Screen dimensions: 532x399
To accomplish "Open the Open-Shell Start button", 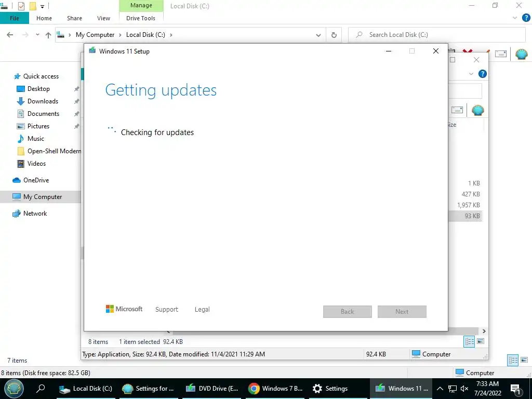I will point(14,389).
